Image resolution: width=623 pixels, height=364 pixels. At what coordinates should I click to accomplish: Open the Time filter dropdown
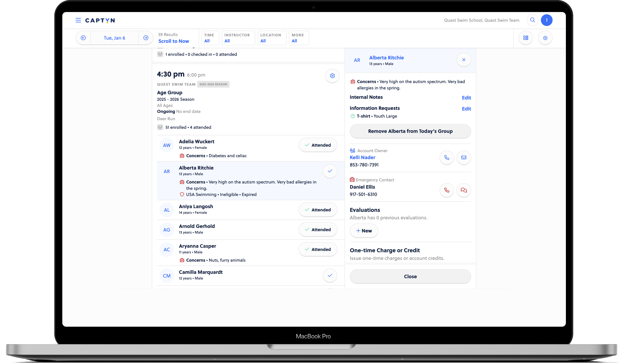pos(210,38)
